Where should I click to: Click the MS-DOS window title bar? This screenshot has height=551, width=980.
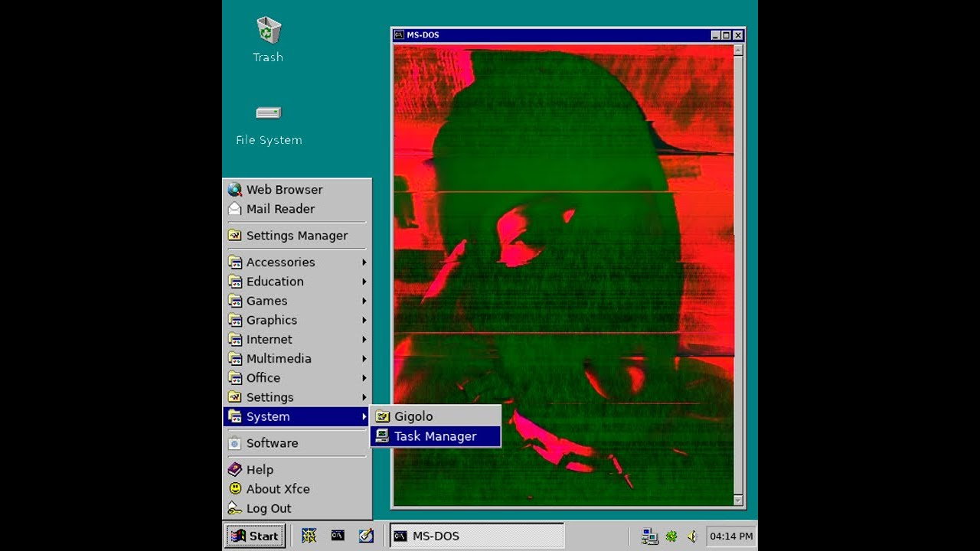coord(568,35)
